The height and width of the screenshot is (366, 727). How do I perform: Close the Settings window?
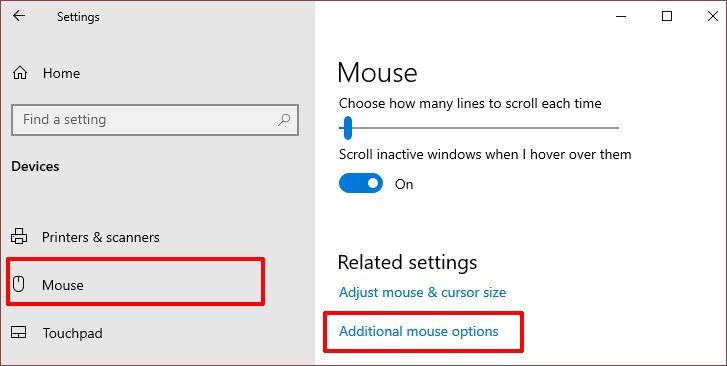[713, 16]
